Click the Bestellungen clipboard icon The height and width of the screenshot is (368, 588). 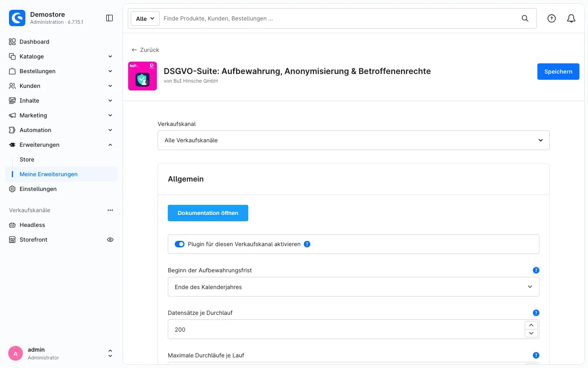pos(12,71)
